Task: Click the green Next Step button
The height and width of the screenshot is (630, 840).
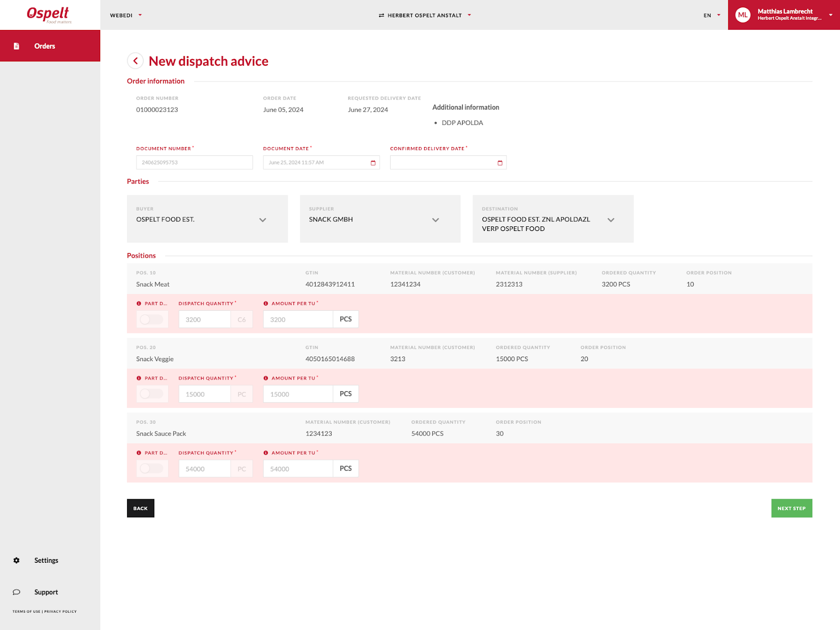Action: 791,508
